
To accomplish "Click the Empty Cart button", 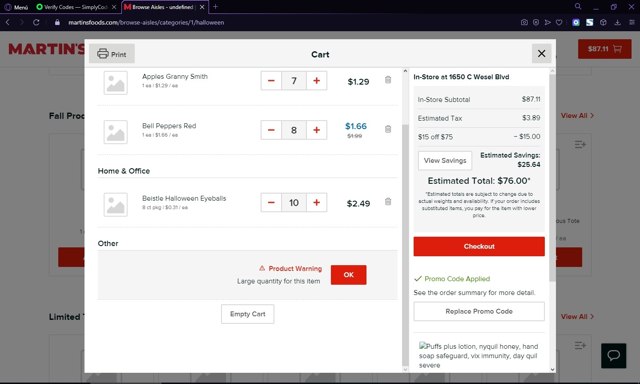I will click(x=247, y=314).
